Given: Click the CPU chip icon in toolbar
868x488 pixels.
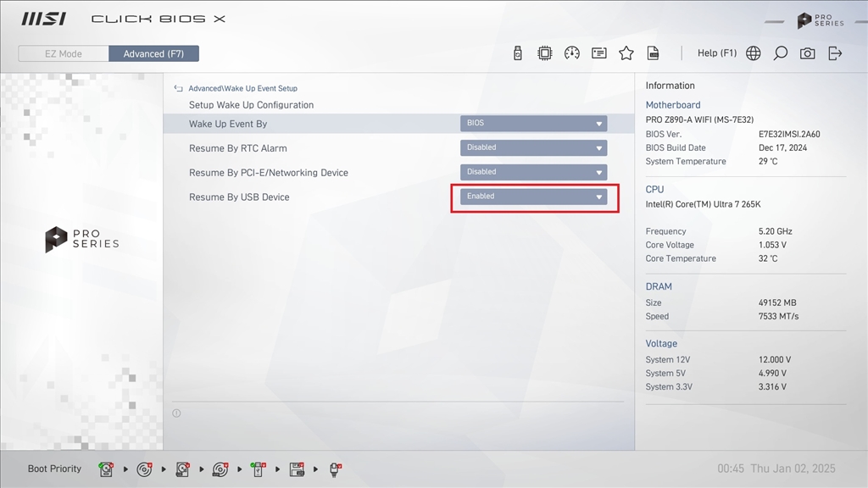Looking at the screenshot, I should [x=545, y=53].
